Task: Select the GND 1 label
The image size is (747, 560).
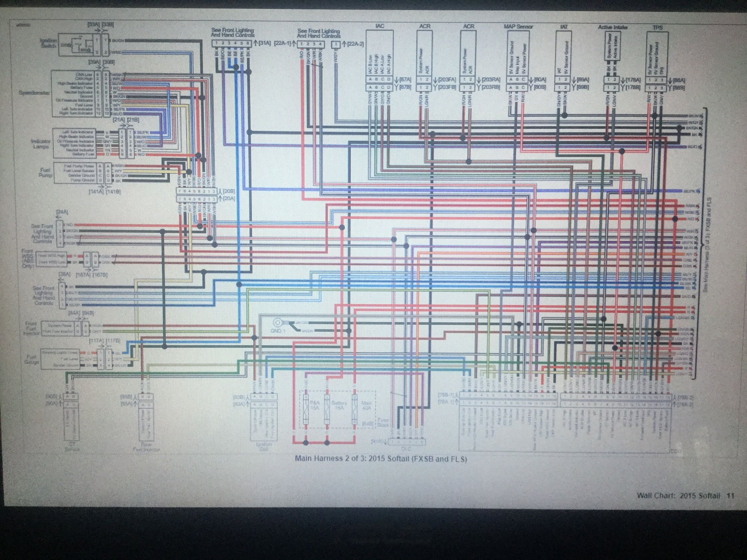Action: [x=278, y=331]
